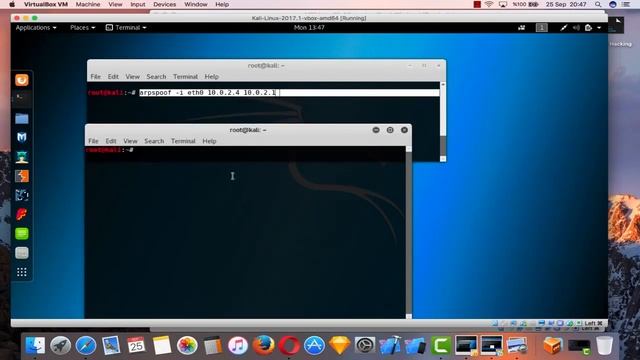Click scroll-down arrow in front terminal
Viewport: 640px width, 360px height.
(409, 316)
